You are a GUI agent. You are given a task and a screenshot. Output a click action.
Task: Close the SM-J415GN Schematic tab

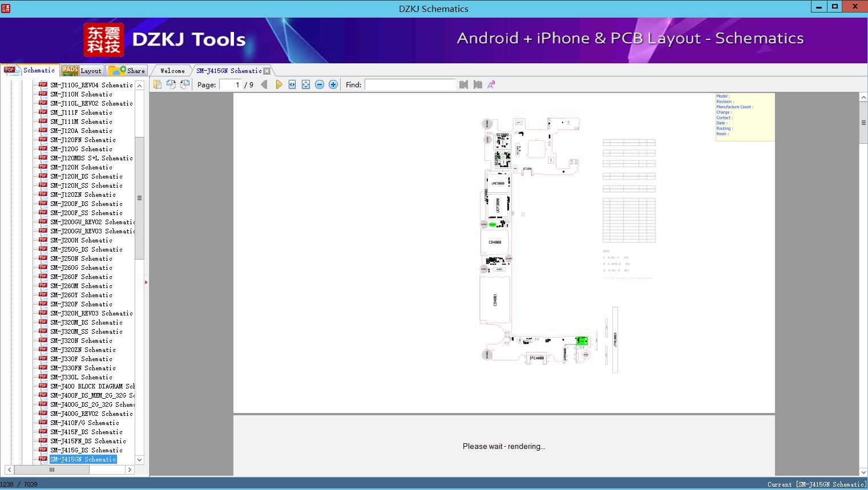(x=267, y=71)
